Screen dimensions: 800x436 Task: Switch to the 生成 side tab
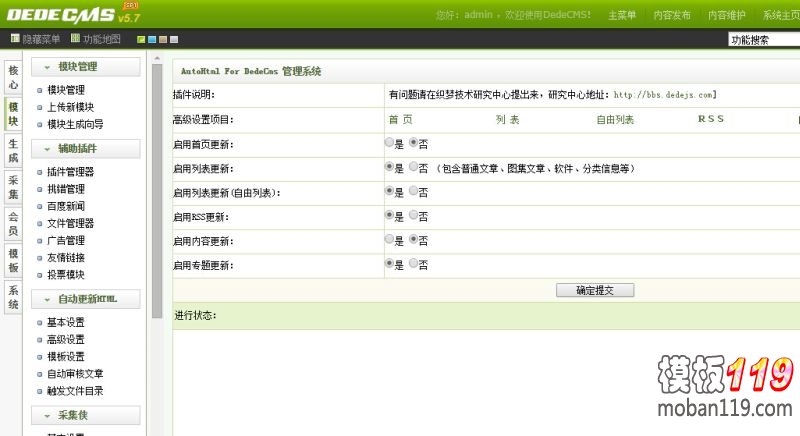pyautogui.click(x=13, y=151)
